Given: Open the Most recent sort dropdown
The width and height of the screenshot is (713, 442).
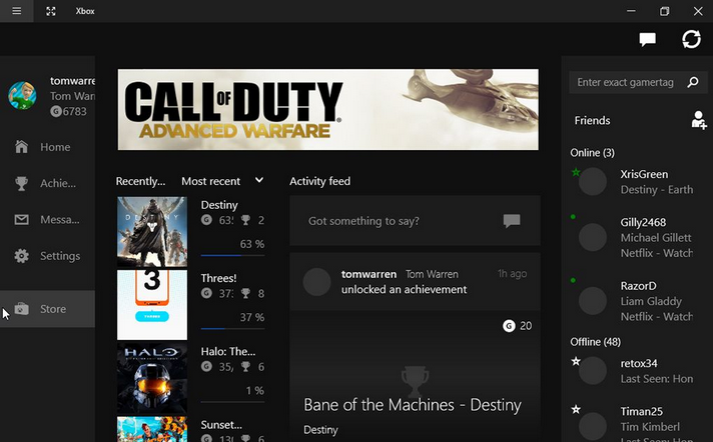Looking at the screenshot, I should pos(222,181).
